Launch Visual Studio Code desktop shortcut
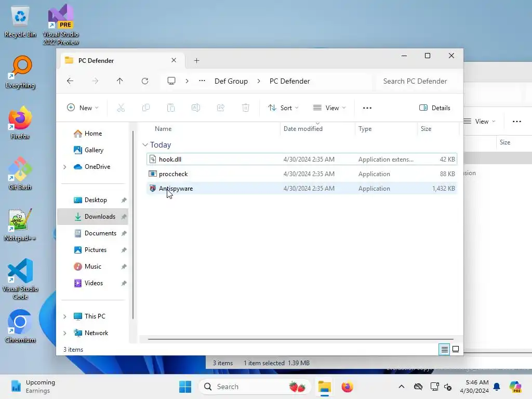Viewport: 532px width, 399px height. click(20, 279)
